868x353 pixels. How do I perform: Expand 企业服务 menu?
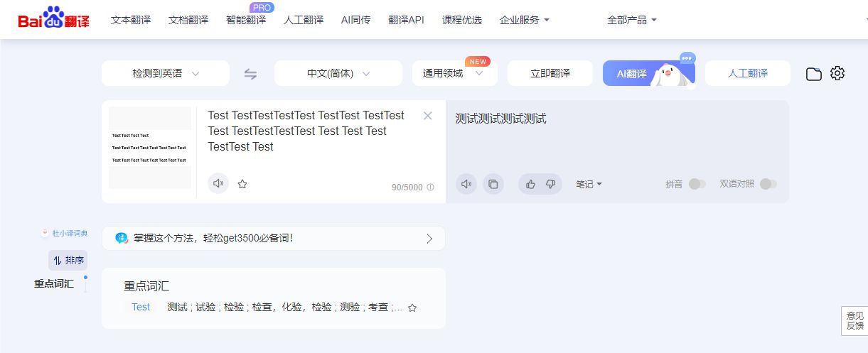tap(525, 20)
